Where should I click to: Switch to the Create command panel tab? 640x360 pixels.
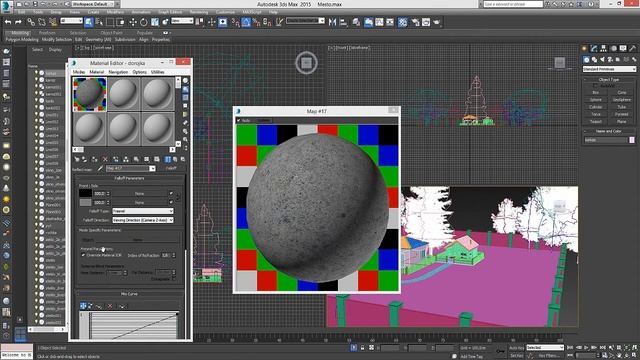(x=584, y=49)
